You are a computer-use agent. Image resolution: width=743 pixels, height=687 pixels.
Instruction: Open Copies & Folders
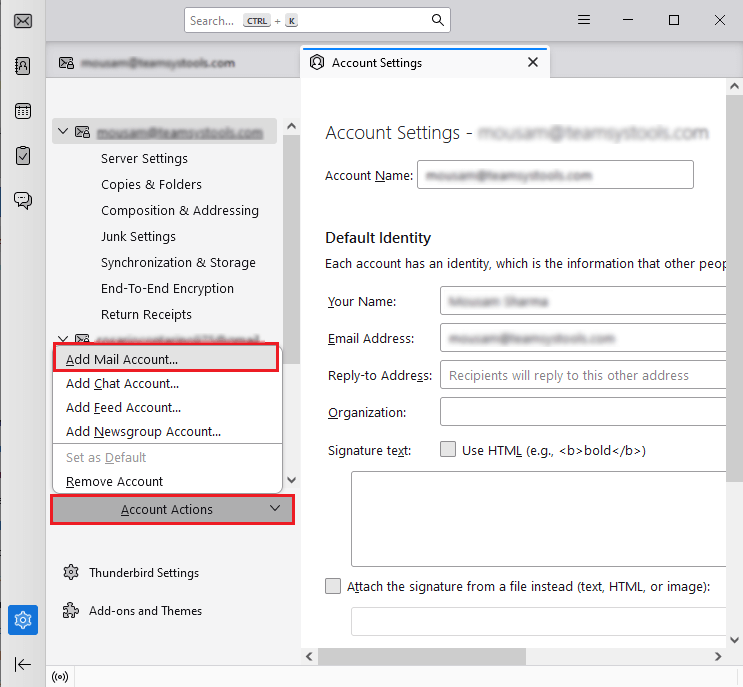click(151, 185)
